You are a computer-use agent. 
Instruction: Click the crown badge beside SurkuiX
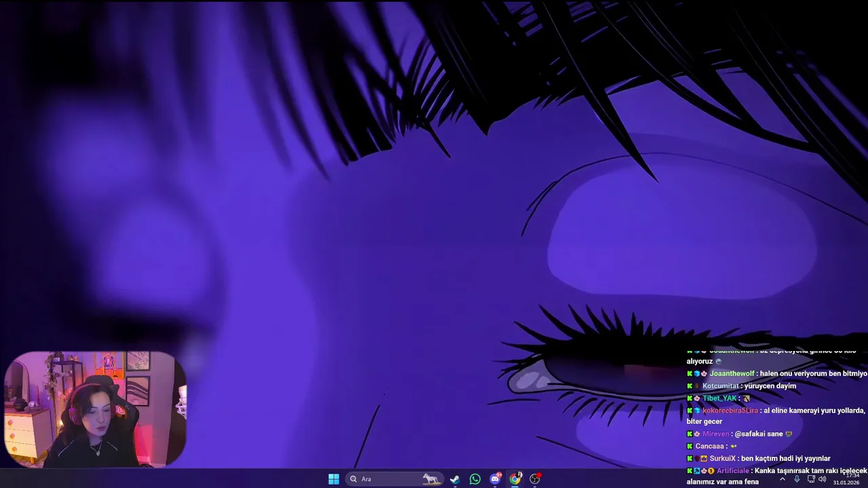pos(704,458)
